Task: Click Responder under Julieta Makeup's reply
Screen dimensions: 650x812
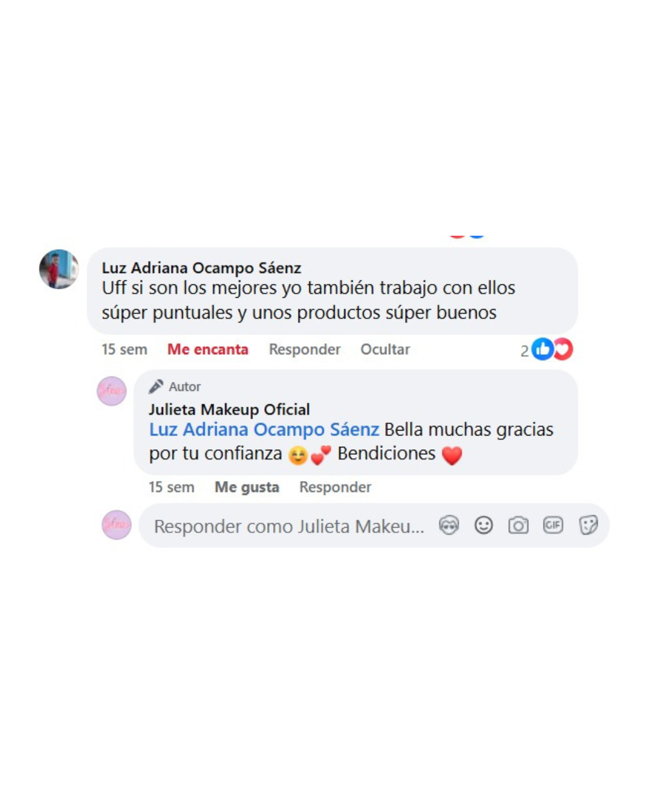Action: 335,487
